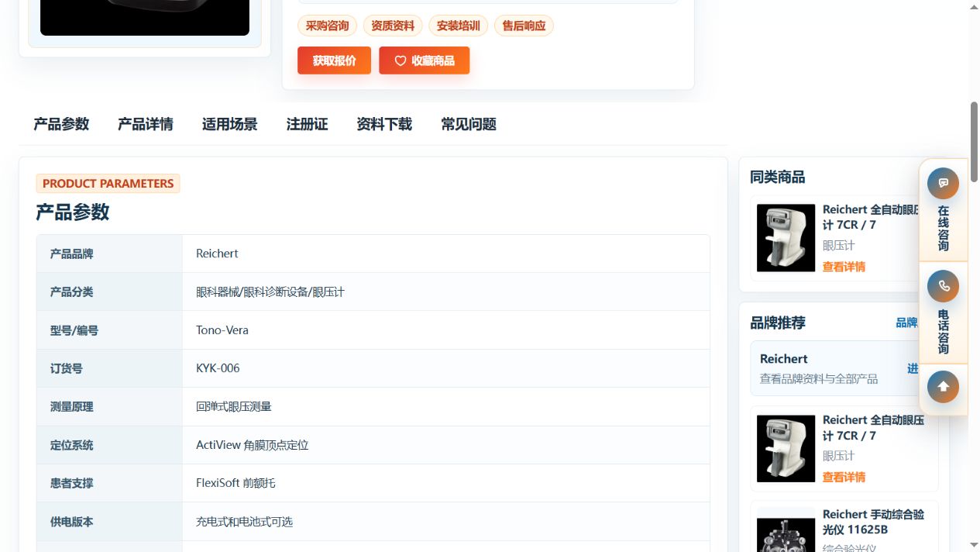Click the Tono-Vera model value
Screen dimensions: 980x552
coord(222,330)
